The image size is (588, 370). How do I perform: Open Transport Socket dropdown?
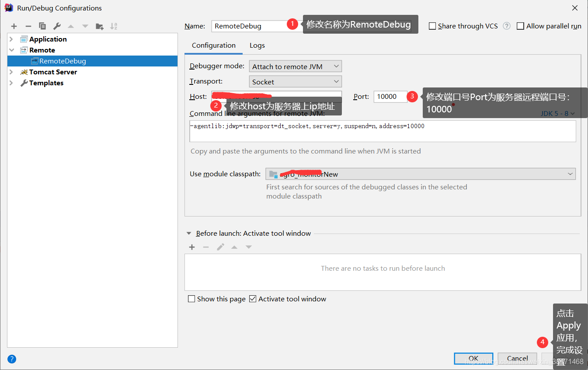pos(295,82)
